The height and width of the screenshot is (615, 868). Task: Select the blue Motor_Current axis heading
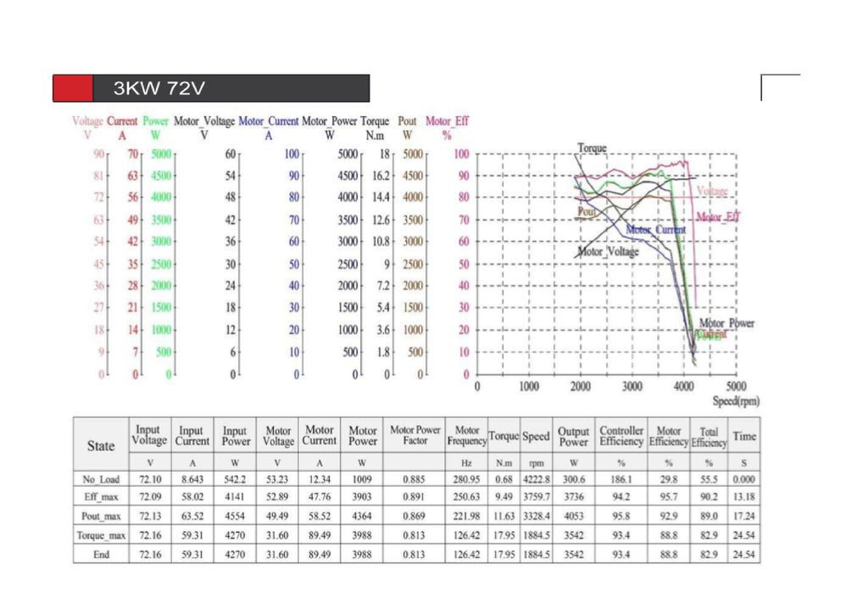269,121
